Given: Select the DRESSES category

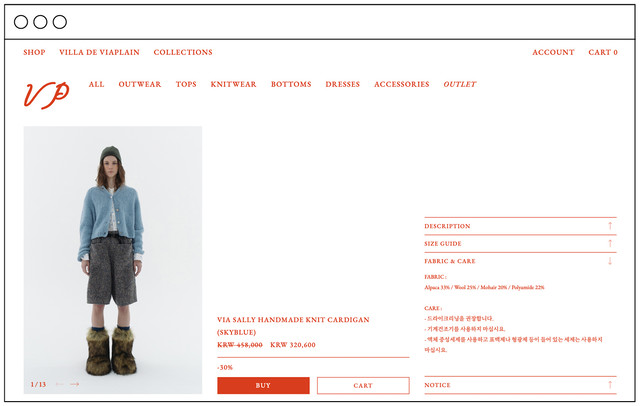Looking at the screenshot, I should coord(342,84).
